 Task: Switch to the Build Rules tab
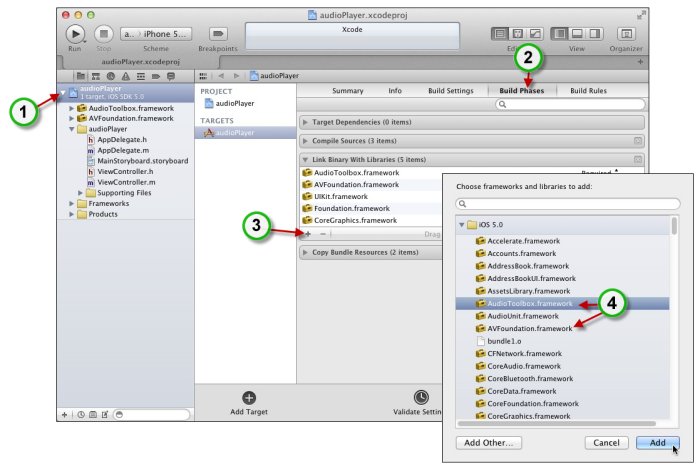point(588,91)
